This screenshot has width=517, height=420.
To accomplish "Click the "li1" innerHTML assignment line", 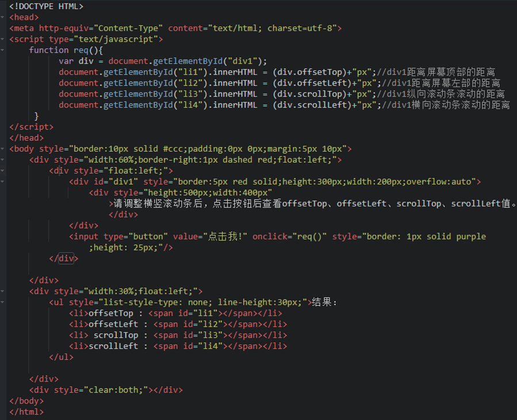I will [277, 72].
